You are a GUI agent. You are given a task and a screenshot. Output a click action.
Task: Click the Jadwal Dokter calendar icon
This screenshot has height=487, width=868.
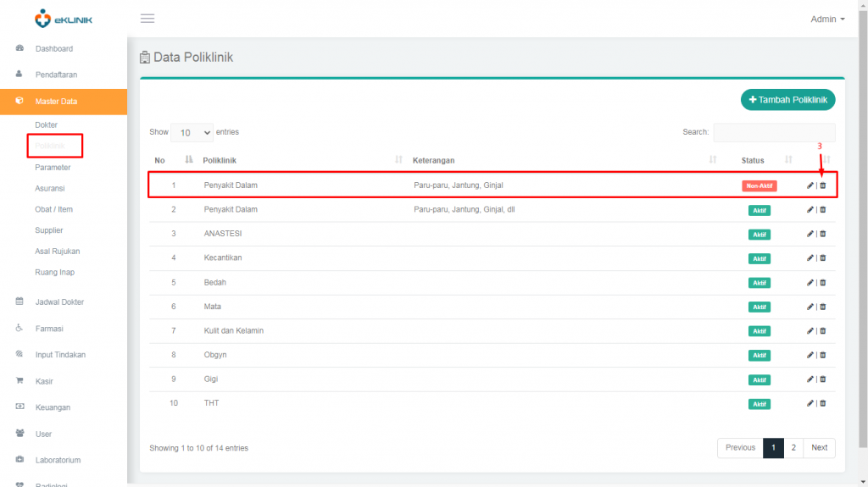[19, 302]
